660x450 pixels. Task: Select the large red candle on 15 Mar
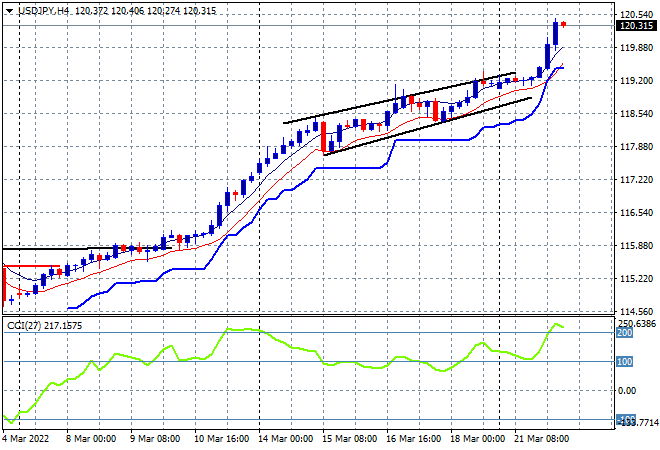point(324,137)
